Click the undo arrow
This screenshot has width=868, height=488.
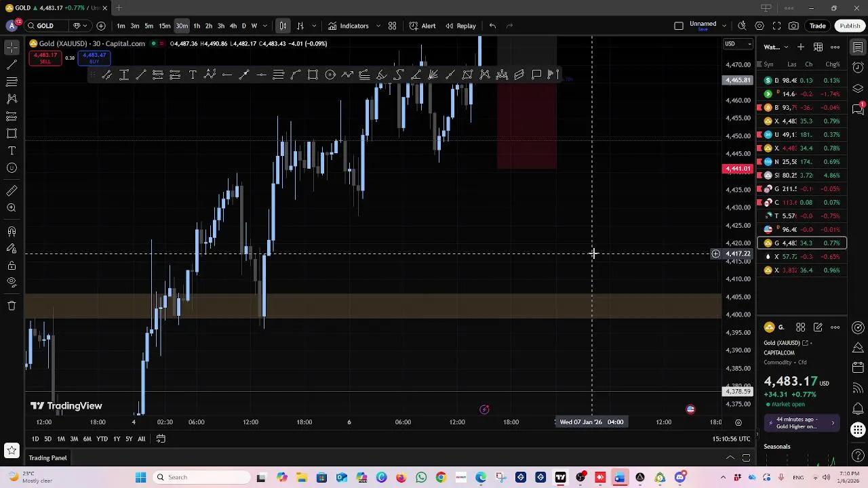[x=492, y=26]
